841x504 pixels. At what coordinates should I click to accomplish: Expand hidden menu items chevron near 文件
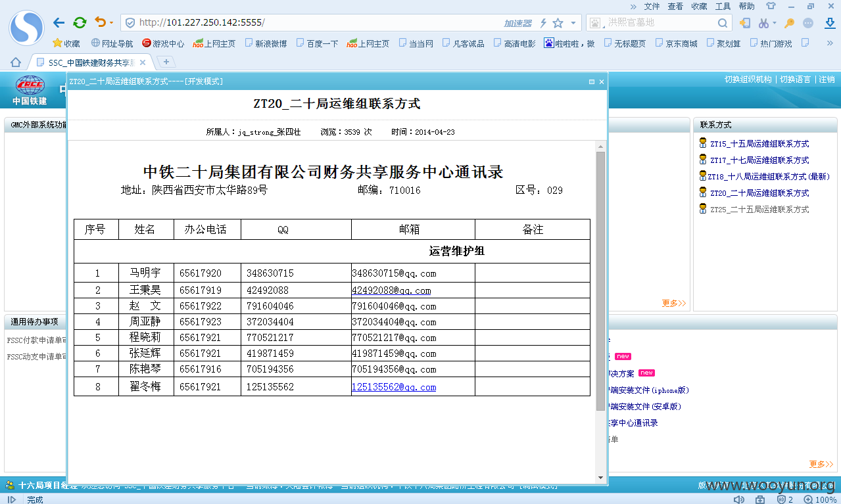point(633,6)
